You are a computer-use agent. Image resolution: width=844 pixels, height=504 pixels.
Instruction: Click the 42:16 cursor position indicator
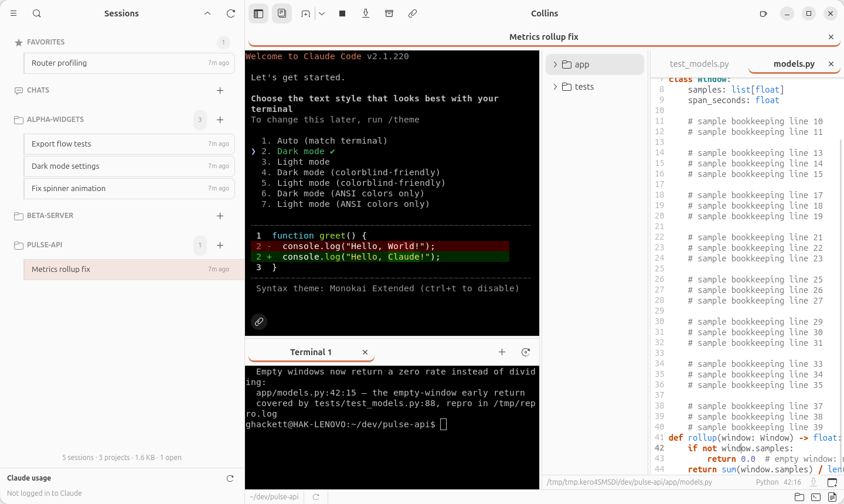792,482
